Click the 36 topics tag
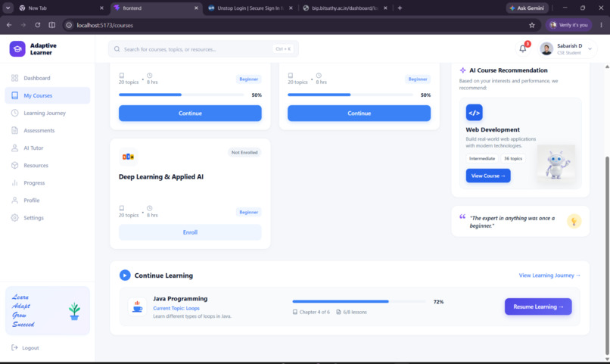This screenshot has width=610, height=364. tap(512, 159)
